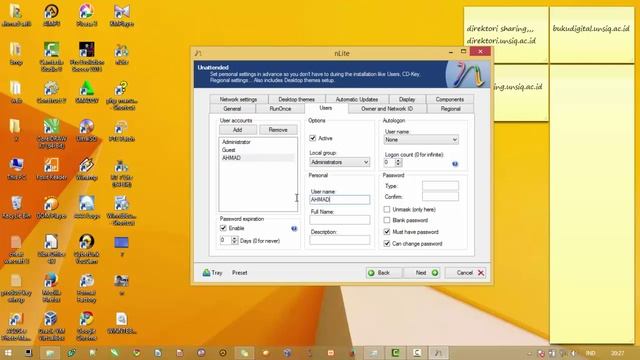This screenshot has height=360, width=640.
Task: Switch to the Display tab
Action: coord(407,99)
